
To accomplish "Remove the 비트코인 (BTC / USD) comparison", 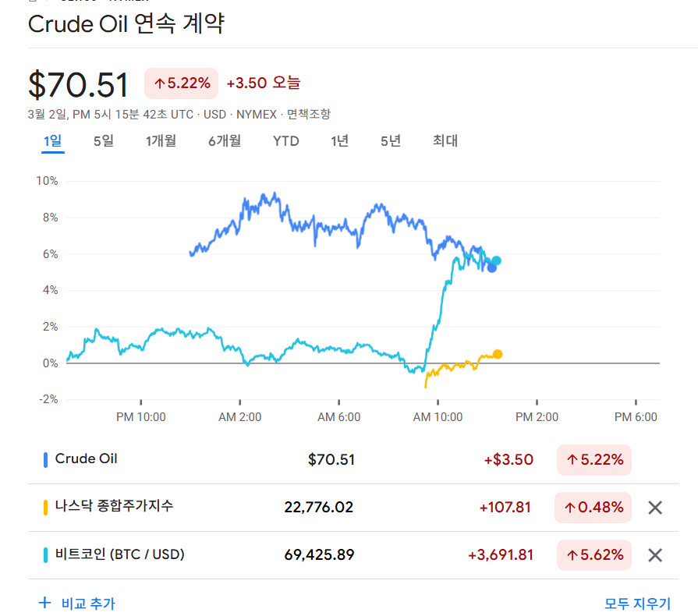I will pos(655,555).
